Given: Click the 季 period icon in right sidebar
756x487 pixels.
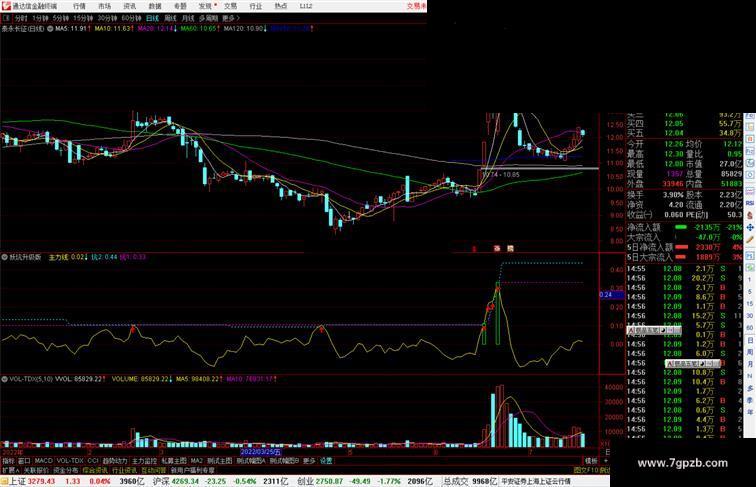Looking at the screenshot, I should click(x=750, y=400).
